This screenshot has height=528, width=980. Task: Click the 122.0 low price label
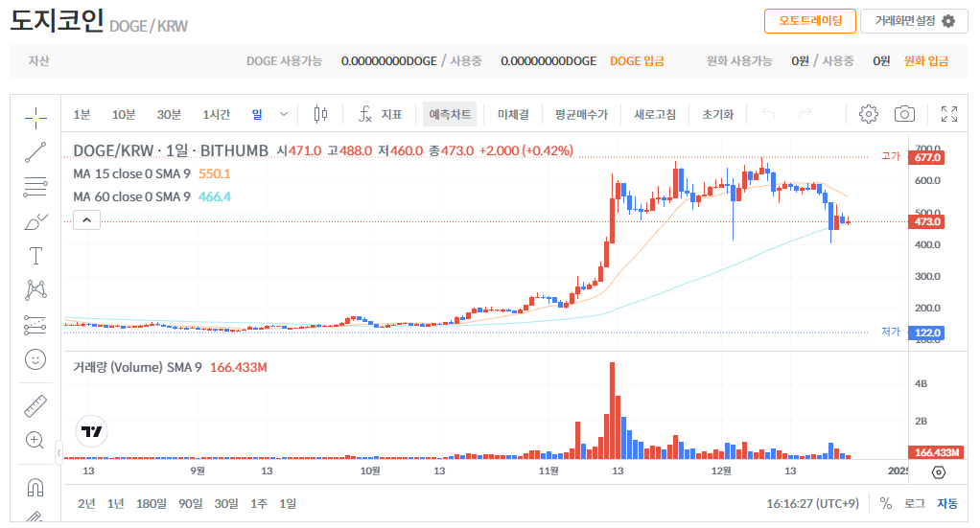click(x=926, y=333)
